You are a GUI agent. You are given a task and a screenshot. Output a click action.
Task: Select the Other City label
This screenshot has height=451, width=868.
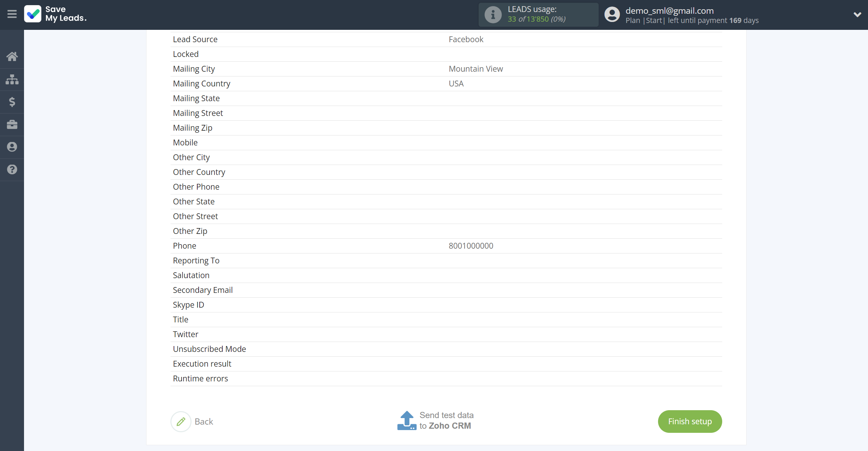(x=191, y=157)
